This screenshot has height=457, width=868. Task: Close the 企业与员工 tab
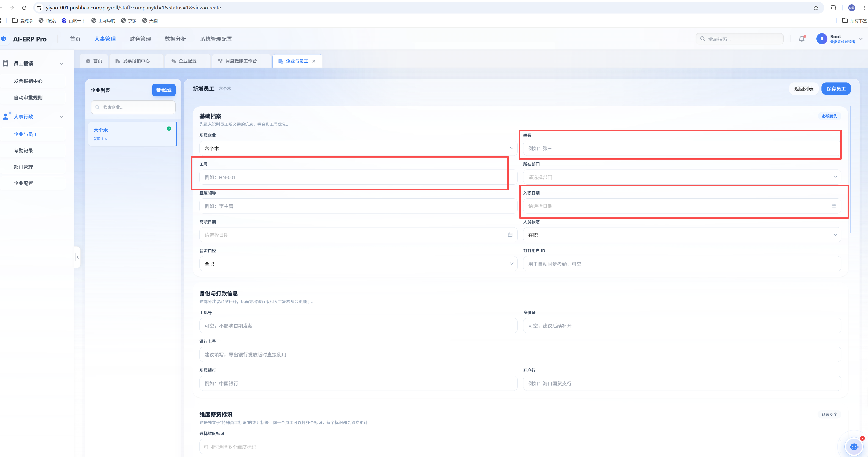tap(314, 61)
